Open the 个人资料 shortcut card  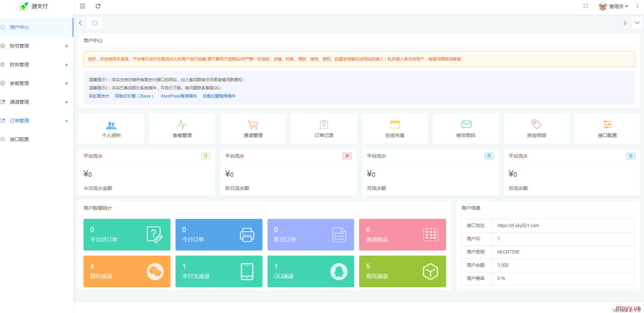point(111,129)
